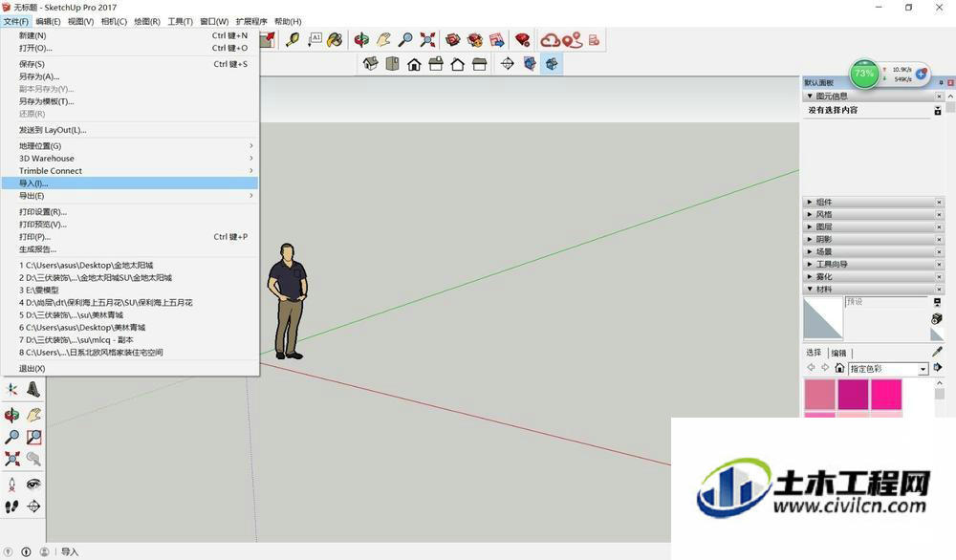Close the 雾化 panel
956x560 pixels.
(x=939, y=276)
